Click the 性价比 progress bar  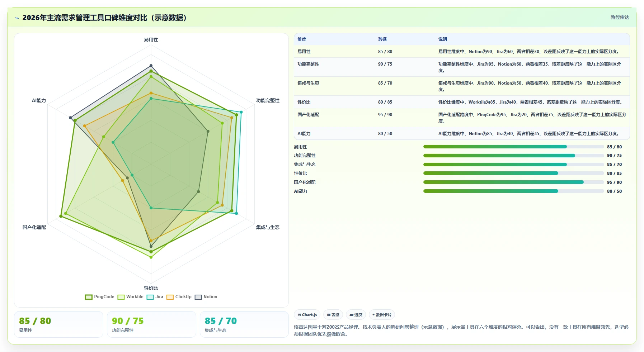(513, 173)
